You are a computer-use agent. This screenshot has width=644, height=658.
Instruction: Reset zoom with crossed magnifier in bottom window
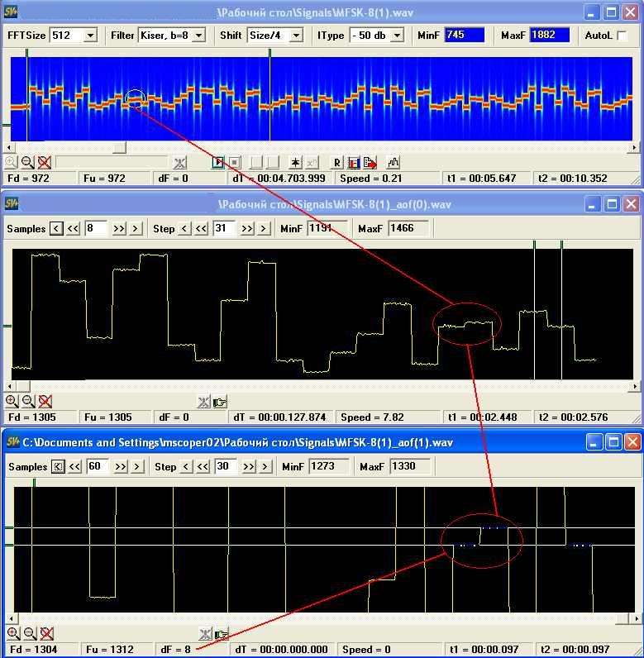click(x=46, y=634)
